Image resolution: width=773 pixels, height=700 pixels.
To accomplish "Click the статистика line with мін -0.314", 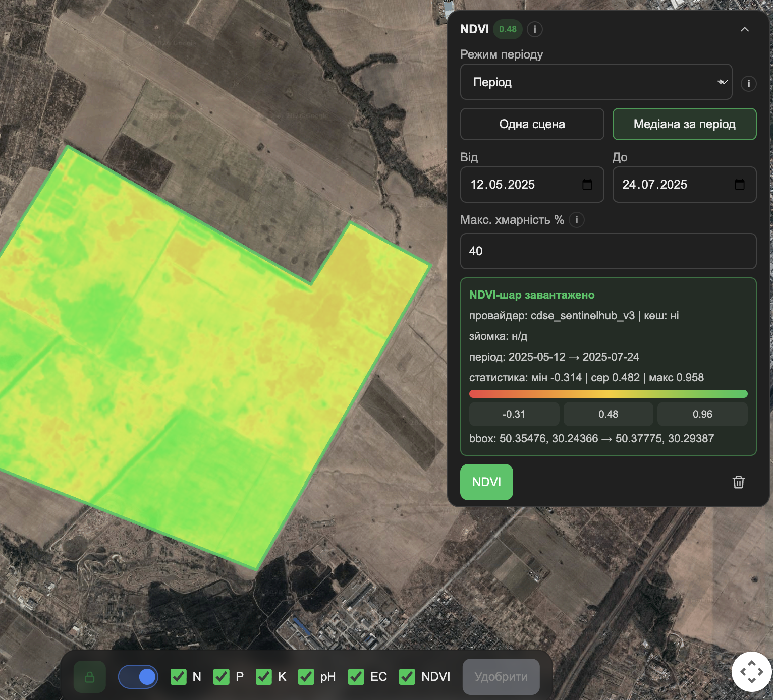I will coord(586,378).
